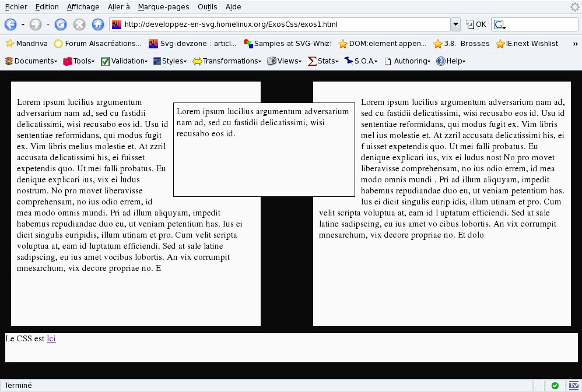Viewport: 582px width, 392px height.
Task: Reload the current page
Action: (61, 24)
